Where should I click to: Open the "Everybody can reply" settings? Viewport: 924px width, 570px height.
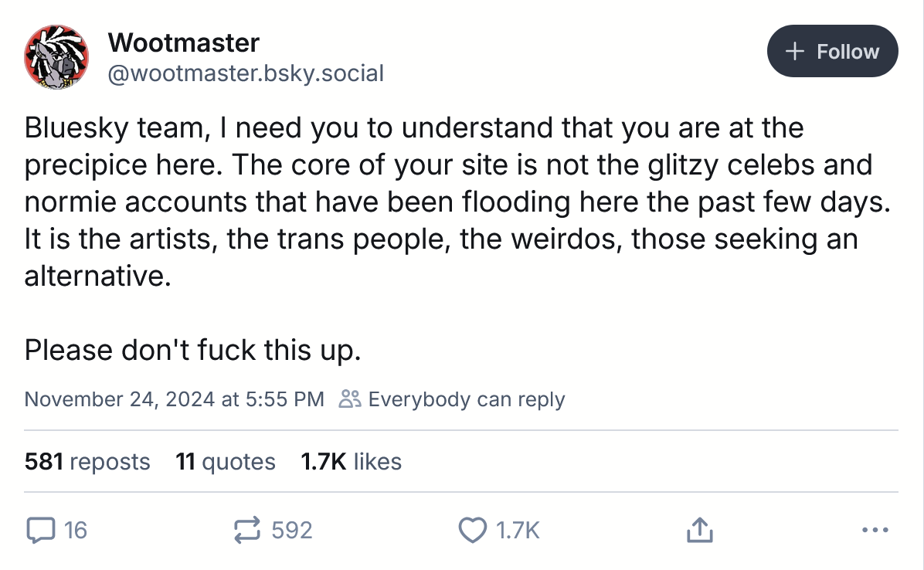pyautogui.click(x=466, y=399)
